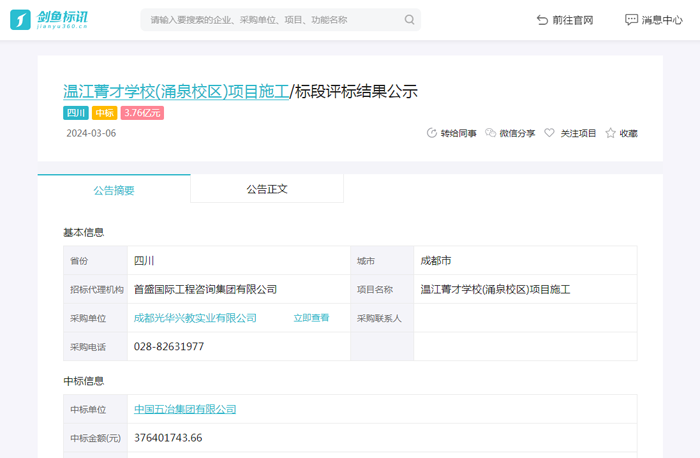The image size is (700, 458).
Task: Click the 剑鱼标讯 logo
Action: tap(49, 20)
